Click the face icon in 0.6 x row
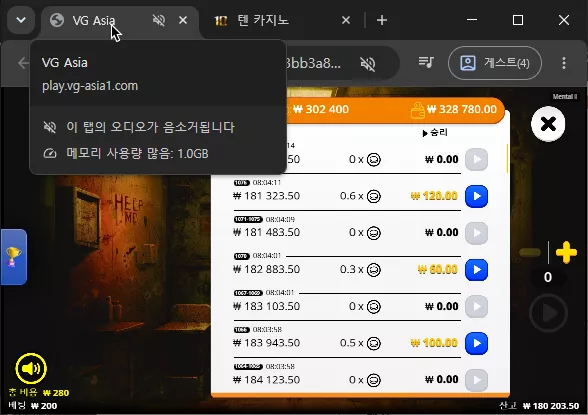The image size is (588, 415). click(374, 196)
